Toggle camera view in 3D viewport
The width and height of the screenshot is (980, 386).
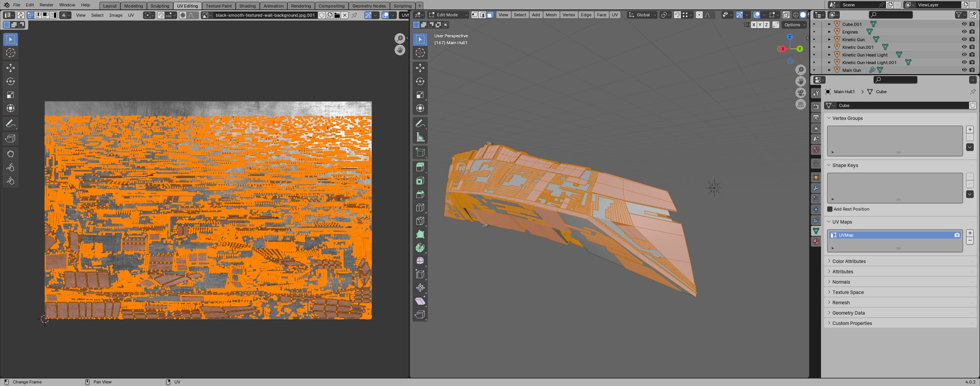tap(800, 93)
